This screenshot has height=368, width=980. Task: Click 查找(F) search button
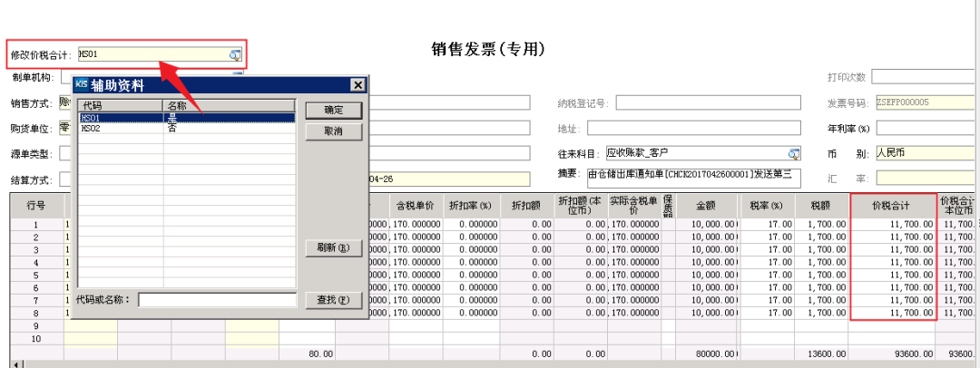[x=334, y=300]
